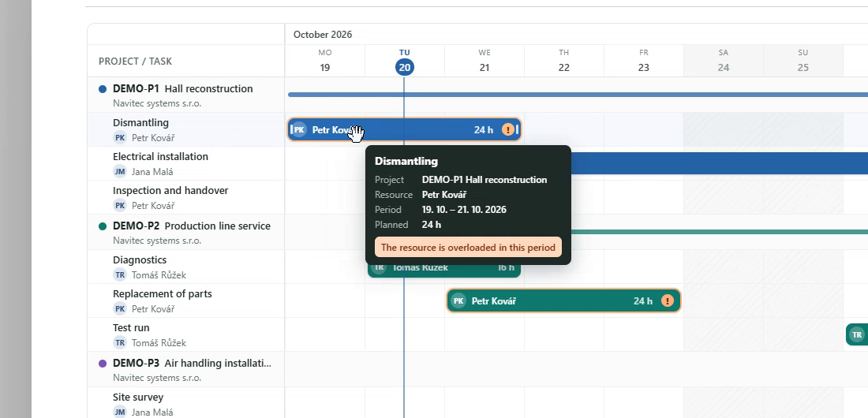Click the green Replacement of parts task bar
Screen dimensions: 868x418
click(563, 300)
